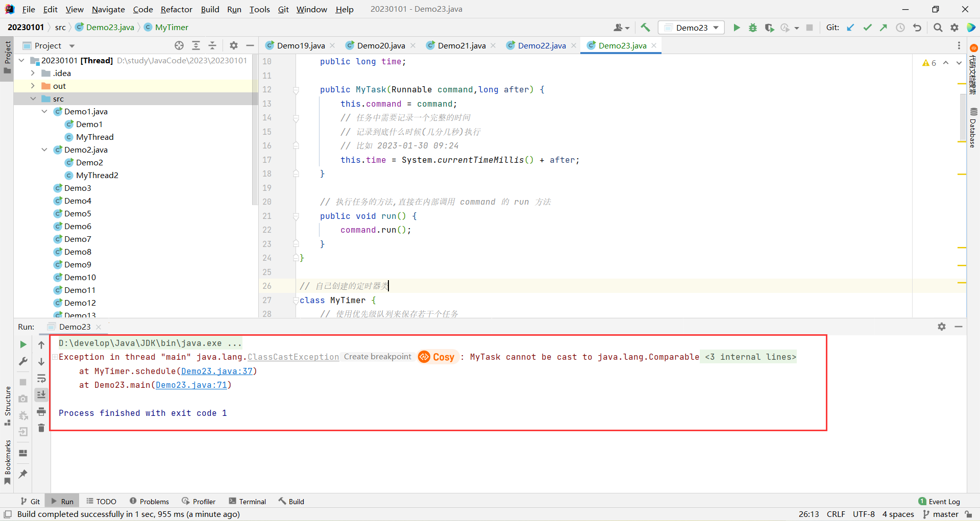Expand all icon in Project panel

coord(196,45)
